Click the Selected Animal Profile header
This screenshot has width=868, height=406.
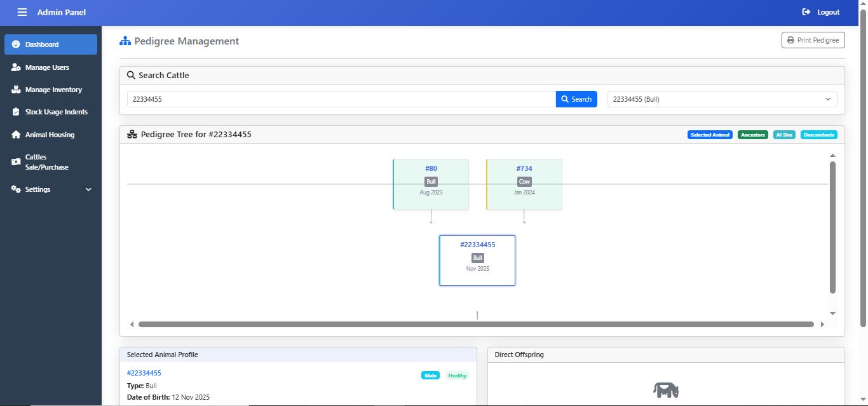(x=298, y=355)
